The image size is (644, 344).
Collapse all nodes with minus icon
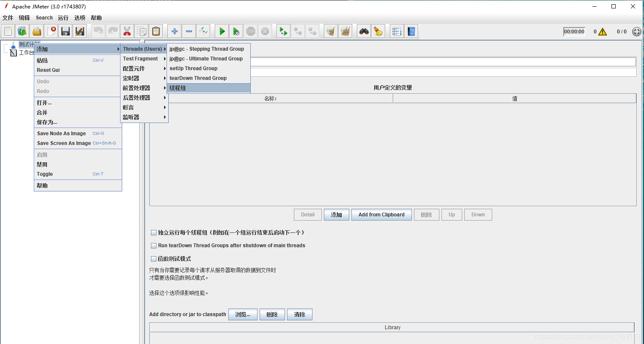(189, 31)
